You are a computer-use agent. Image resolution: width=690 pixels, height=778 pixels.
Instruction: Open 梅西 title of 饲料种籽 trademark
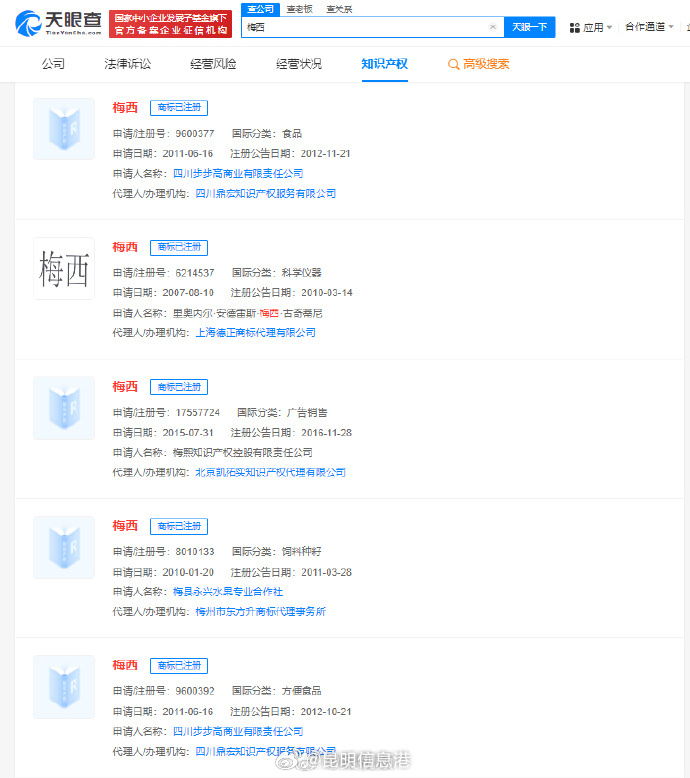[x=125, y=525]
